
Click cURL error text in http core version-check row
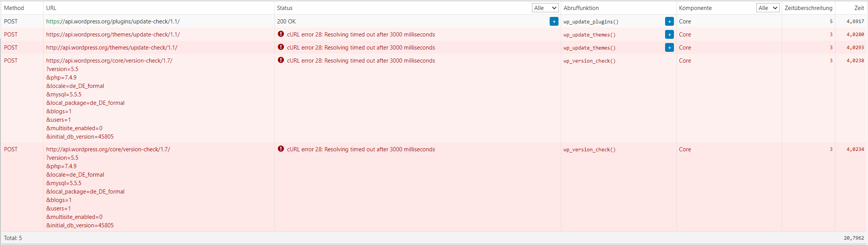point(361,149)
